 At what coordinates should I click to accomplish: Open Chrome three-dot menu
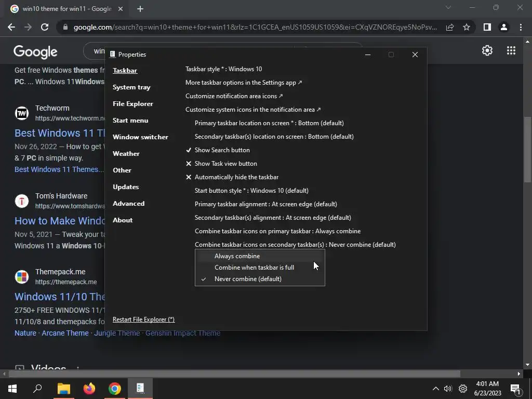(521, 27)
